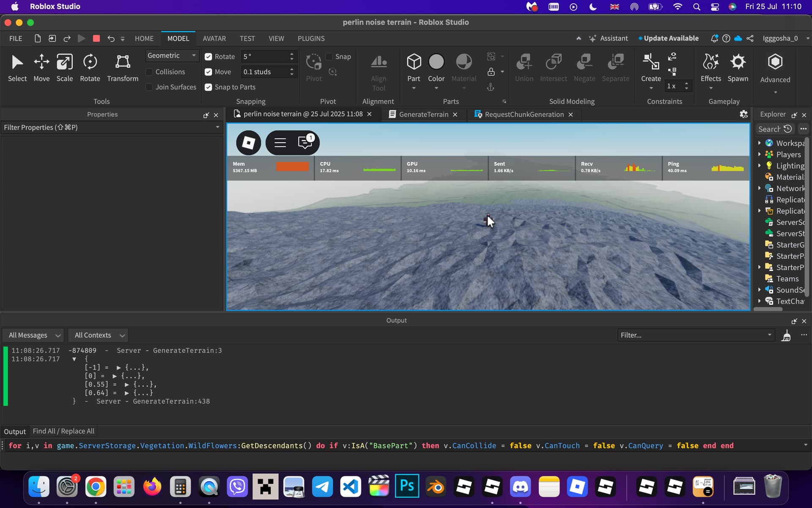Open the Geometric mode dropdown
Image resolution: width=812 pixels, height=508 pixels.
[x=172, y=55]
